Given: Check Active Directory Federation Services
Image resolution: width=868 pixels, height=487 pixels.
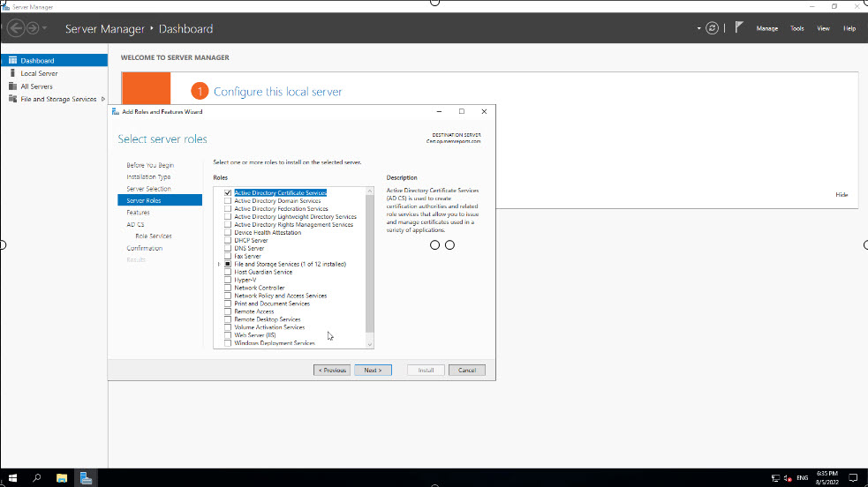Looking at the screenshot, I should pyautogui.click(x=228, y=209).
